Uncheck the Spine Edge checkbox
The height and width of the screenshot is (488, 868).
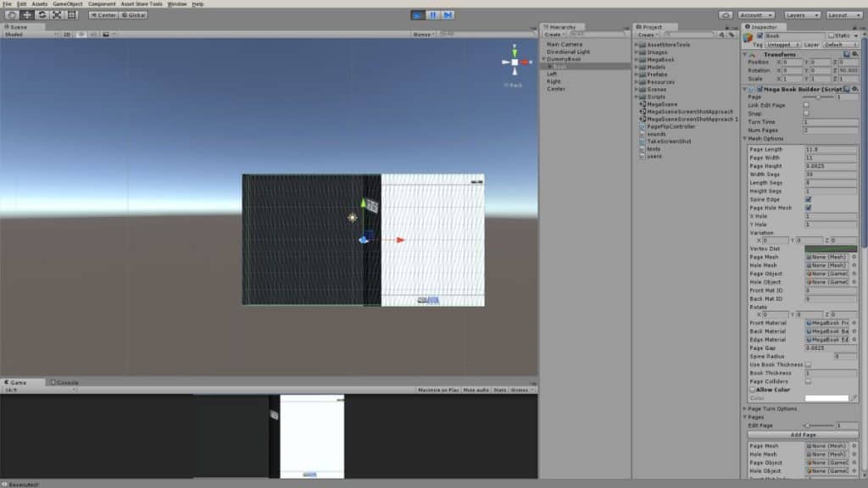coord(808,199)
